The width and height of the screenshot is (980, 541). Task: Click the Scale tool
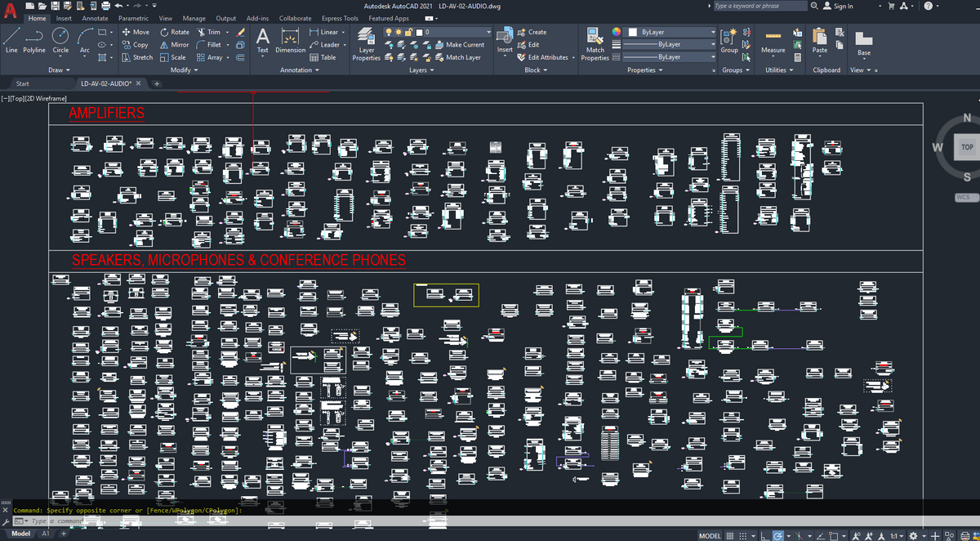pos(173,57)
